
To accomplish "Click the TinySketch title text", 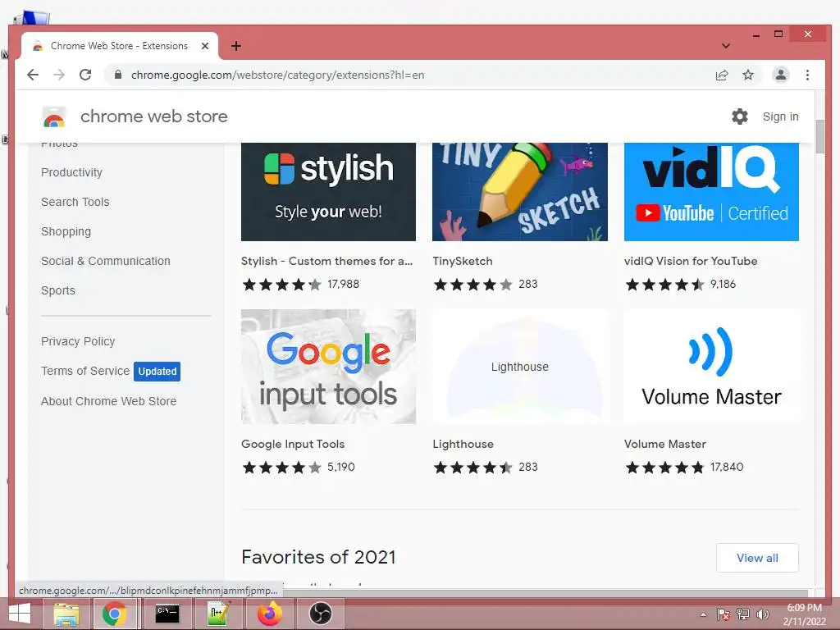I will pyautogui.click(x=463, y=261).
